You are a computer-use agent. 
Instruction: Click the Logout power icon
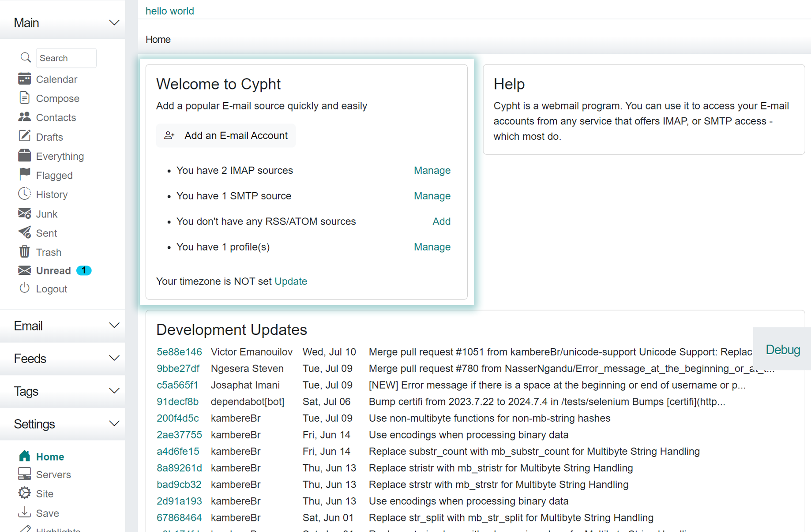point(25,288)
